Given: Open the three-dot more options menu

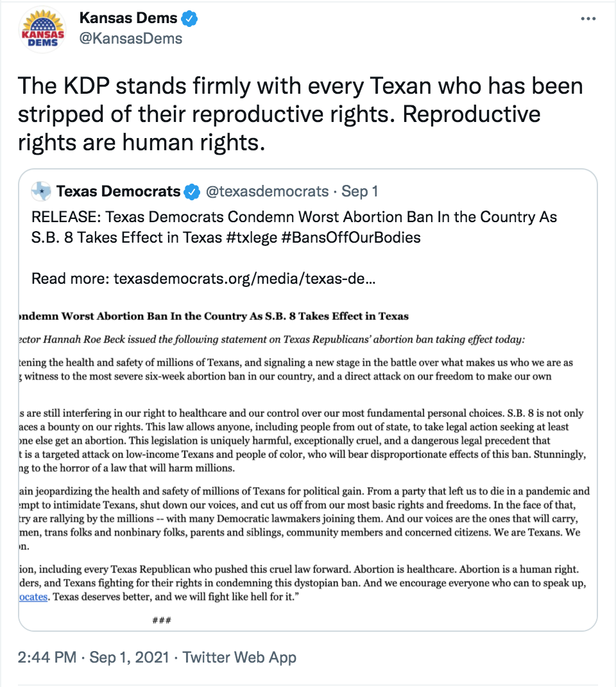Looking at the screenshot, I should pos(588,19).
